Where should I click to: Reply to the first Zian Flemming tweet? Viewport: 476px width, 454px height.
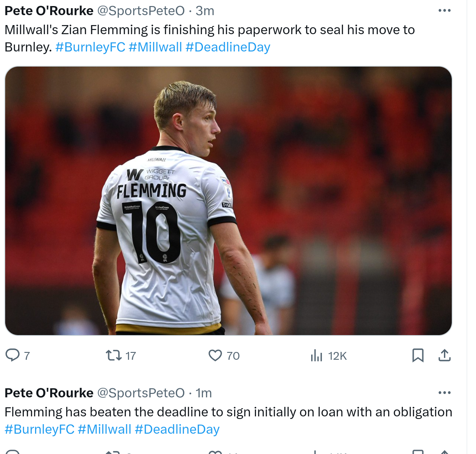13,355
